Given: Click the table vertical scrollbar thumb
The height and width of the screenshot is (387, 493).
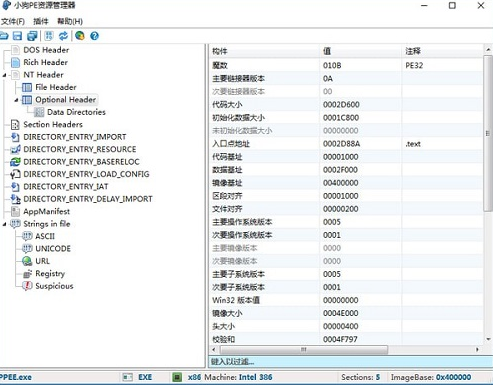Looking at the screenshot, I should [x=488, y=133].
